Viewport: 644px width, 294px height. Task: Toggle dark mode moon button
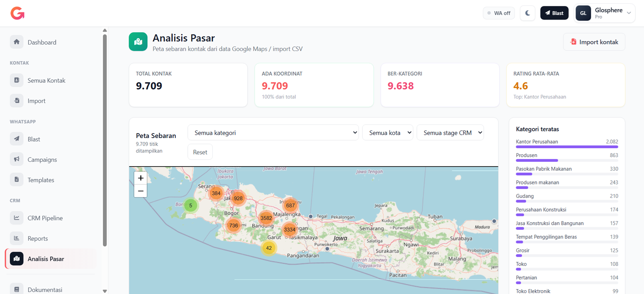[528, 13]
